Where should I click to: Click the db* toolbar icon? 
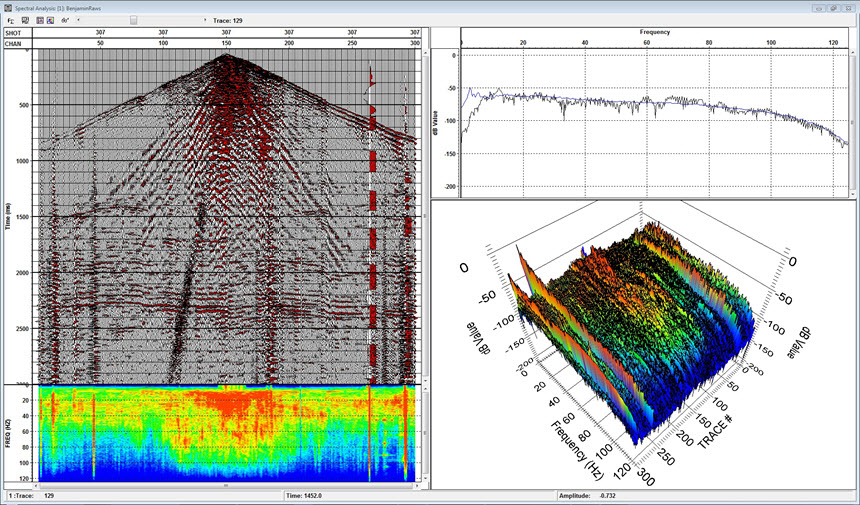click(65, 20)
